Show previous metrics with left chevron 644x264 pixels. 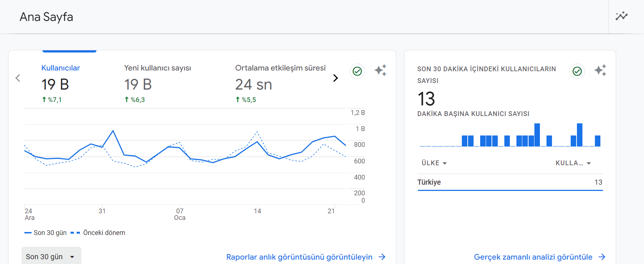[18, 78]
